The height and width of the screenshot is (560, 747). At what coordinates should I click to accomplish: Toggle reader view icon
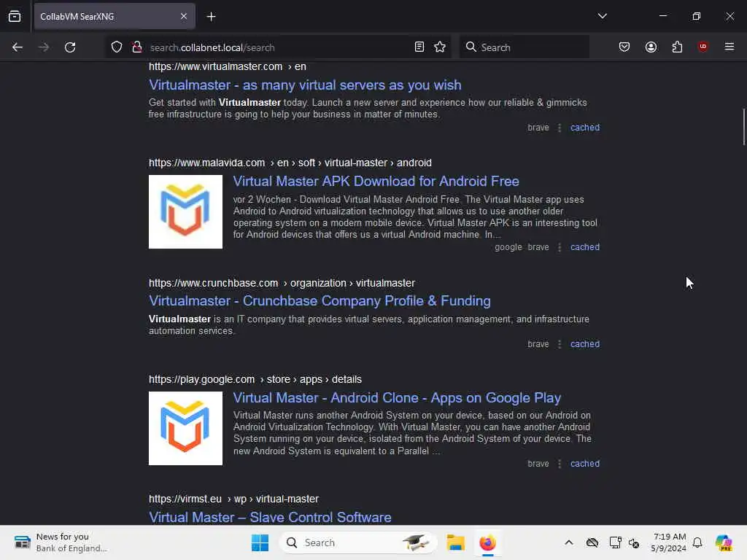point(419,47)
